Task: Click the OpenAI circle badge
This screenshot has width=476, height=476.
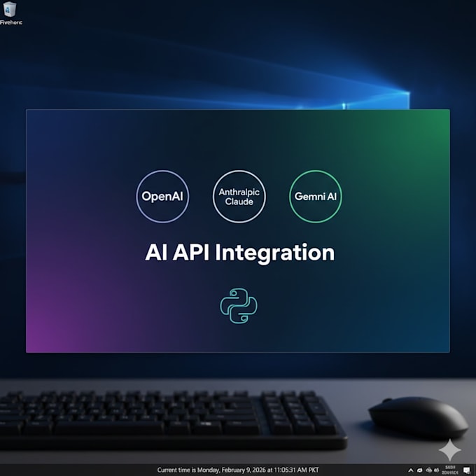Action: (x=162, y=197)
